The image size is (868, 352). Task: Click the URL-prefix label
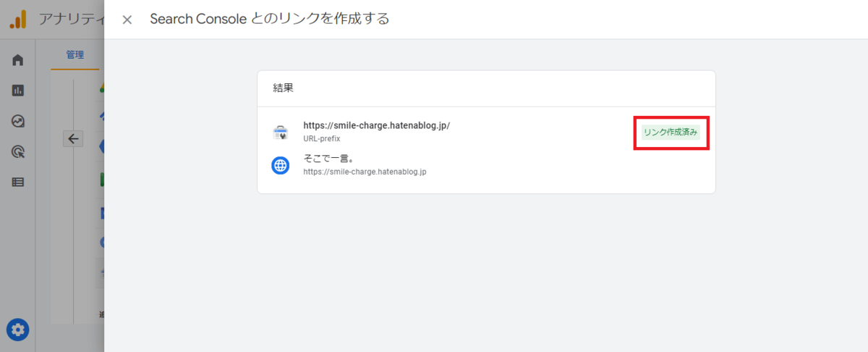322,138
